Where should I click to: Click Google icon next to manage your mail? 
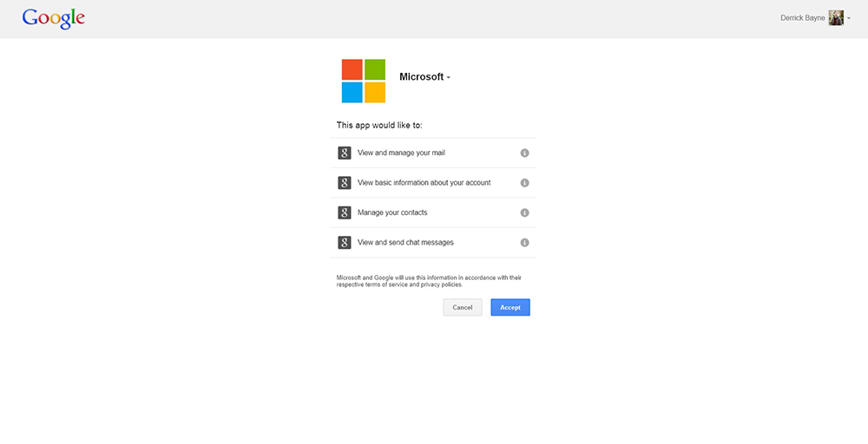[345, 153]
